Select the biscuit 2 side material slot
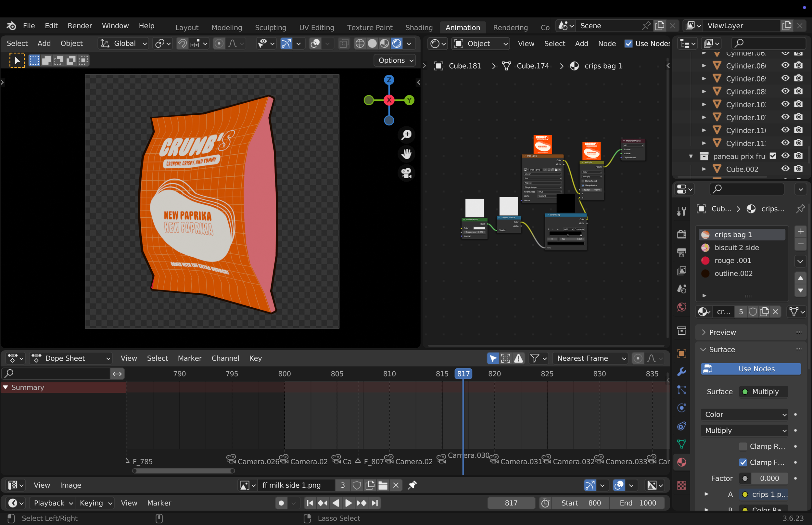Screen dimensions: 812x525 (x=737, y=248)
